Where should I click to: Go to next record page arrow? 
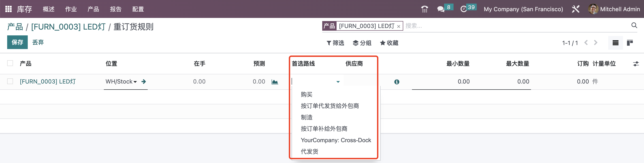596,43
